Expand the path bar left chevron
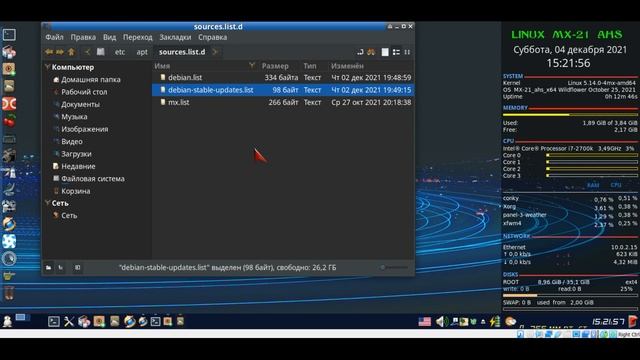 click(87, 52)
